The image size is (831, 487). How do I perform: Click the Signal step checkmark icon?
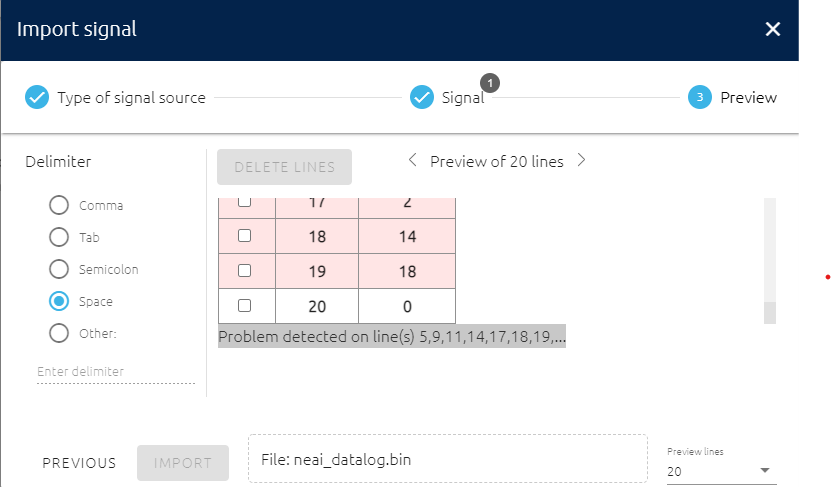(422, 98)
